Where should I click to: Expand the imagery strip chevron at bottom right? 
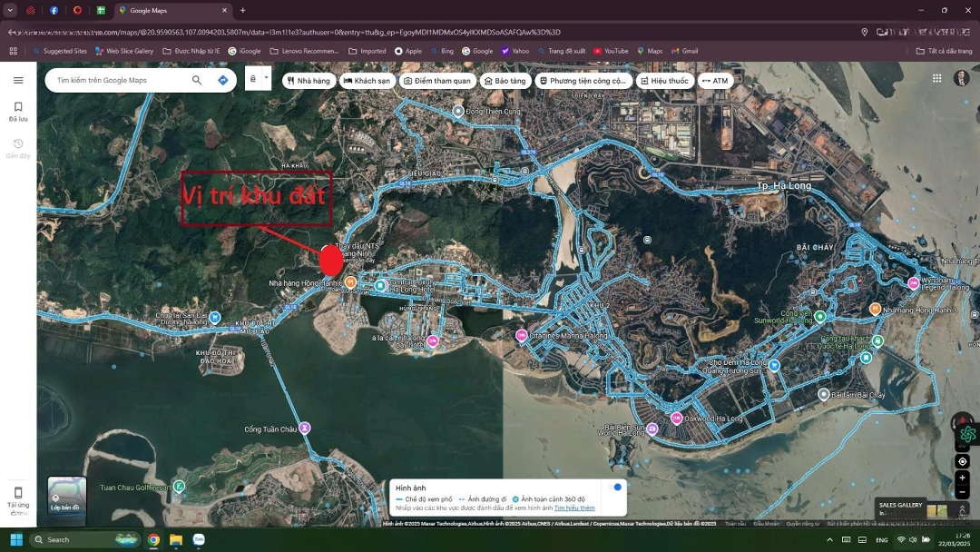(963, 511)
